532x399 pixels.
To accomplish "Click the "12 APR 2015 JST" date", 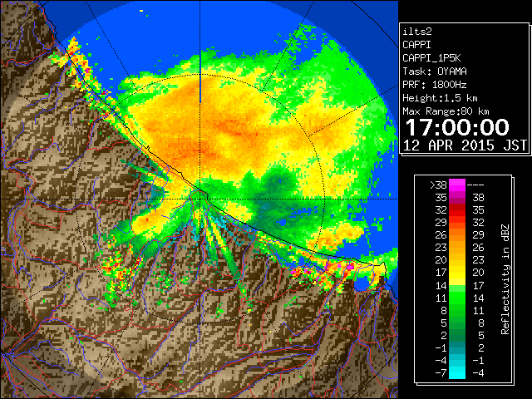I will (465, 145).
